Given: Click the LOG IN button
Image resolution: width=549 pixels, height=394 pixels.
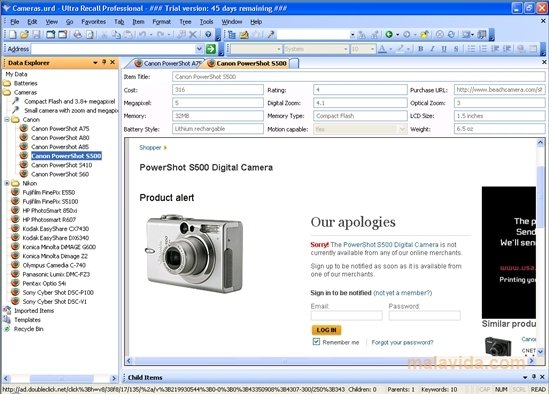Looking at the screenshot, I should [326, 330].
